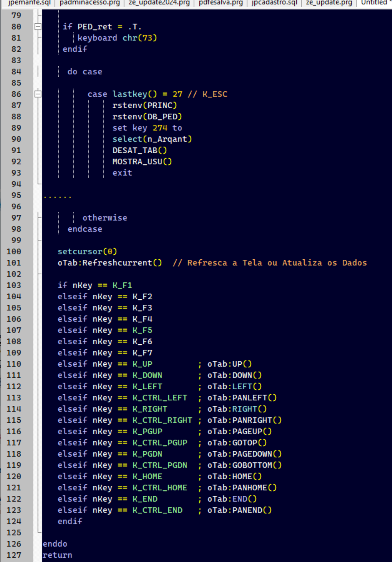Viewport: 392px width, 562px height.
Task: Click line number 103 in the gutter
Action: tap(14, 285)
